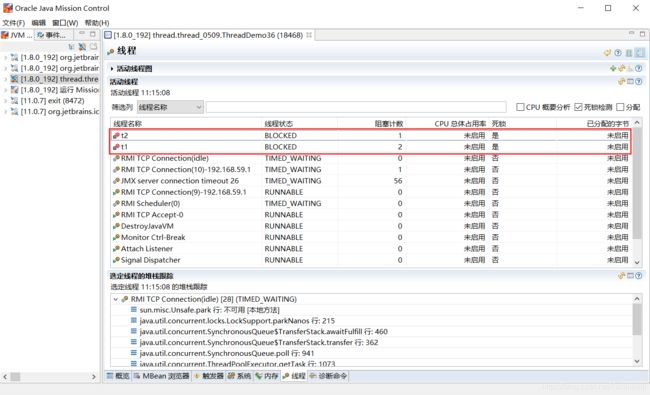Switch to the MBean 浏览器 tab
Viewport: 650px width, 395px height.
point(162,376)
